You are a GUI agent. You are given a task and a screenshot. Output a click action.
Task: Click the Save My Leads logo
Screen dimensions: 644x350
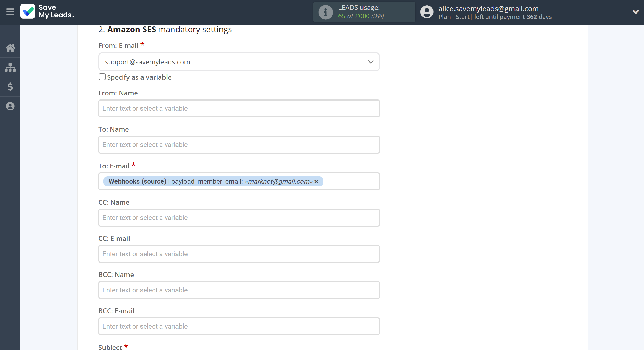coord(47,11)
